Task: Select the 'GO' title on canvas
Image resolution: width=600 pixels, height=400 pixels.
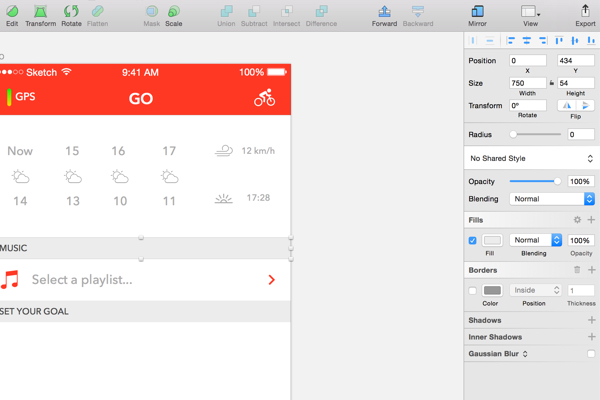Action: [x=141, y=99]
